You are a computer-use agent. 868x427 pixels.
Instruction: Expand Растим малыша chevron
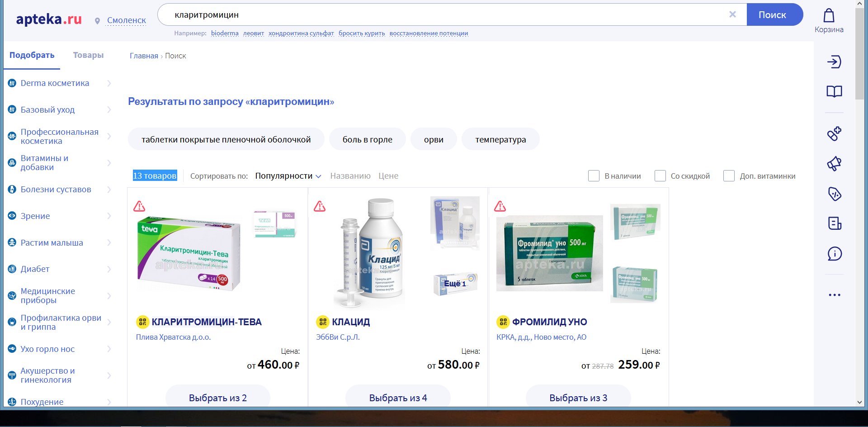point(109,242)
